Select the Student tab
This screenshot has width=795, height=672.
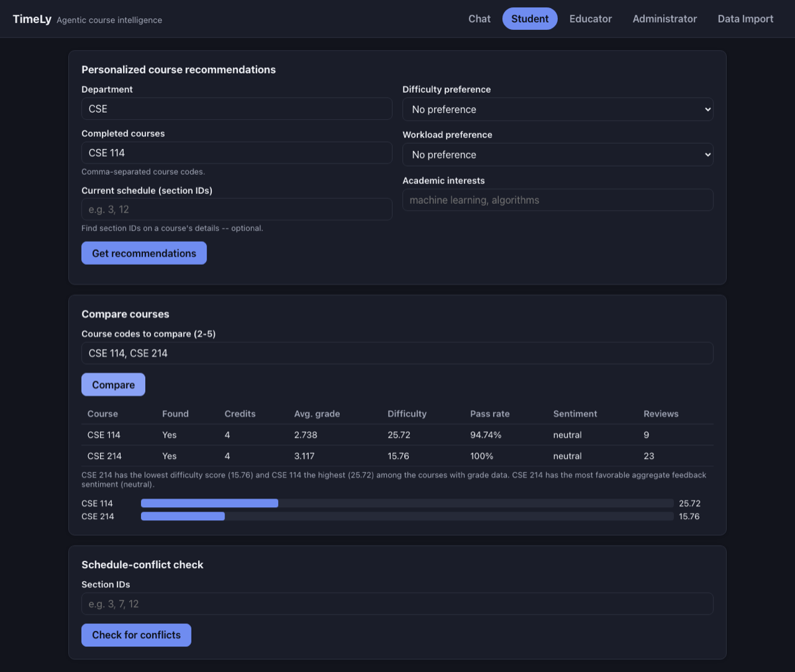coord(529,19)
